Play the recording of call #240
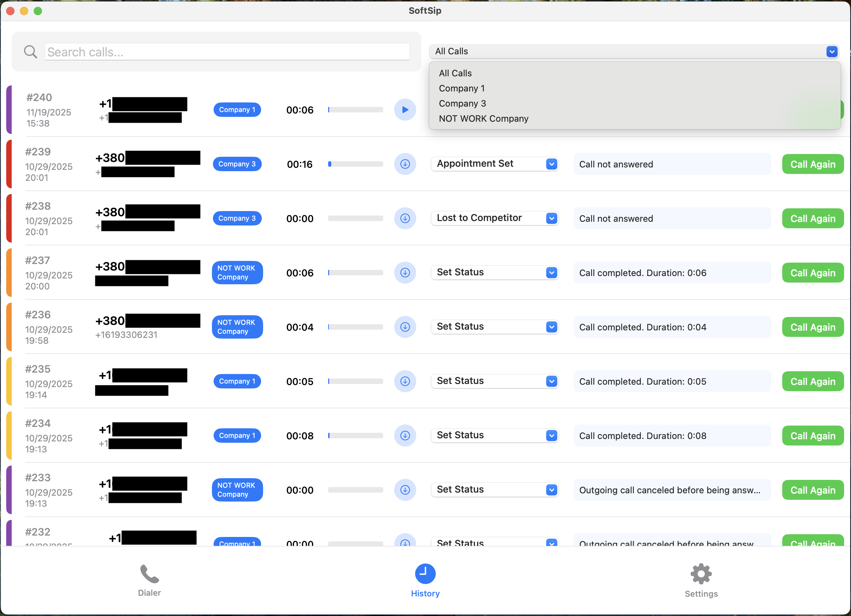This screenshot has width=851, height=616. [x=405, y=109]
